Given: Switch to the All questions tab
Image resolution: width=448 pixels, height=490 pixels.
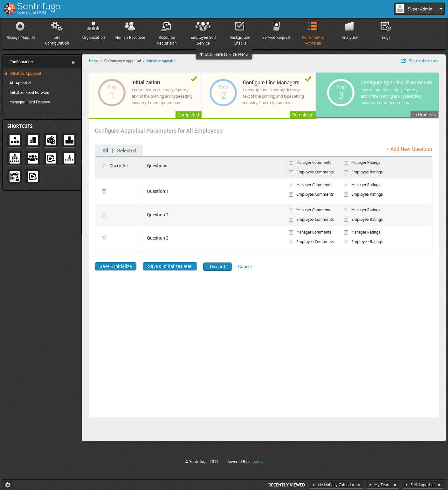Looking at the screenshot, I should pyautogui.click(x=105, y=150).
